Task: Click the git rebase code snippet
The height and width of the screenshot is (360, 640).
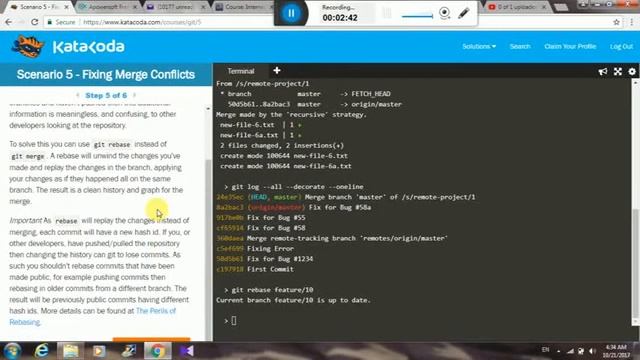Action: [112, 144]
